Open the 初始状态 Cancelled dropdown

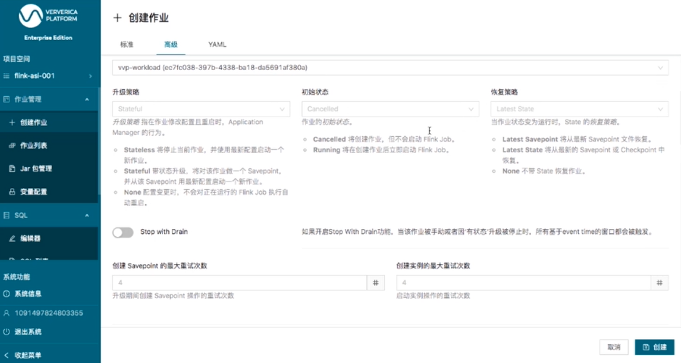click(x=390, y=109)
